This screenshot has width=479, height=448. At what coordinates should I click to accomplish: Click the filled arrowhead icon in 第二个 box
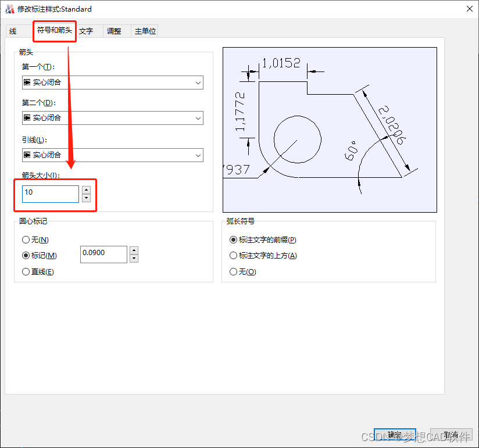click(x=27, y=117)
